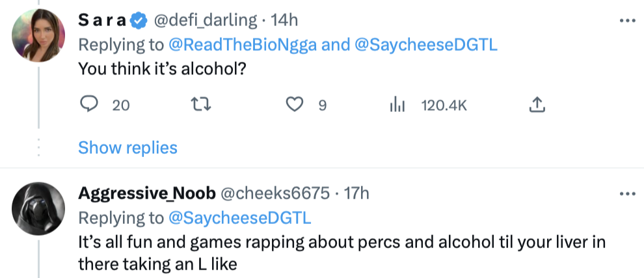Open more options on Aggressive_Noob's tweet
The width and height of the screenshot is (644, 278).
click(x=627, y=193)
